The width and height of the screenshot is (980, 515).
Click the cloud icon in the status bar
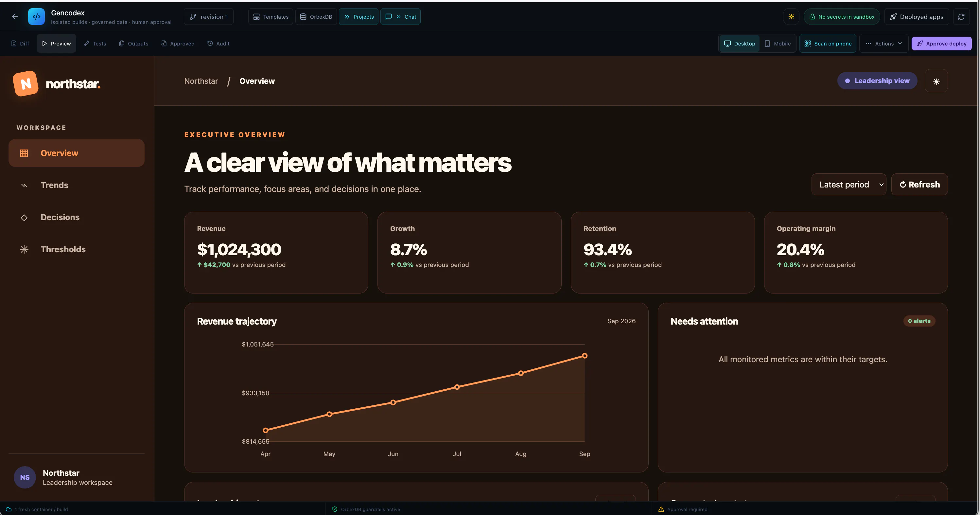click(x=9, y=509)
